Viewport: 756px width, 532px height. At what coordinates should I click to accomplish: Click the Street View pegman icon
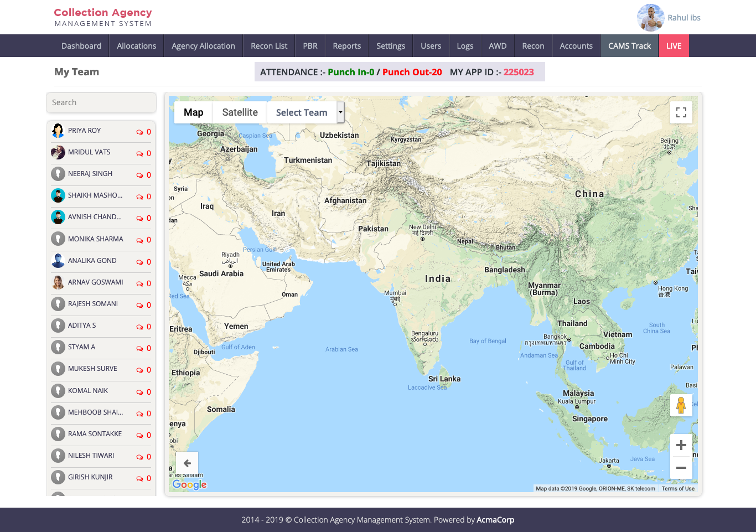pyautogui.click(x=681, y=405)
